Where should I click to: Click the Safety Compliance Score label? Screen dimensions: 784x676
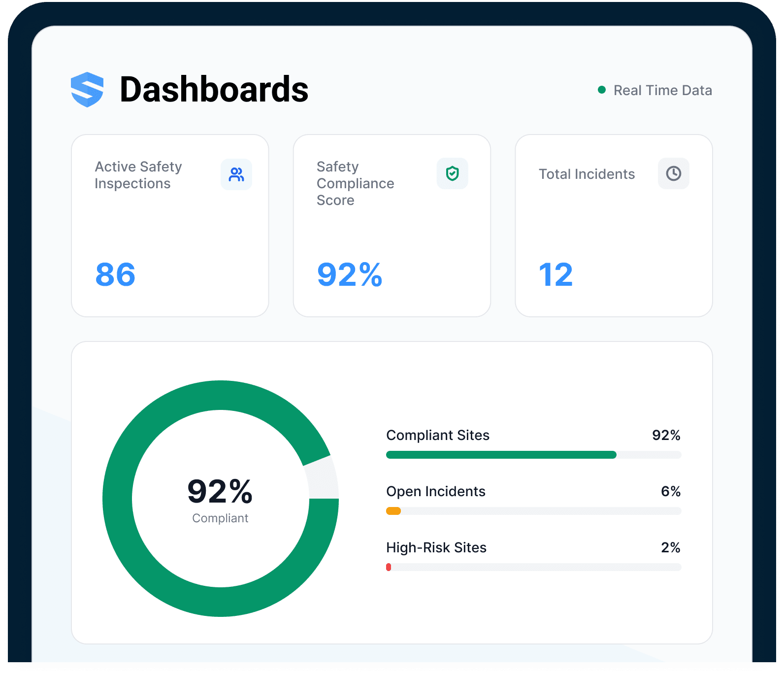356,183
